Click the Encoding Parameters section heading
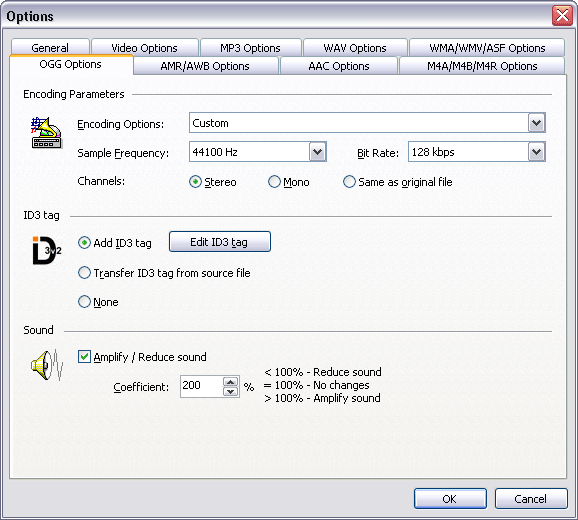The width and height of the screenshot is (578, 520). click(74, 94)
